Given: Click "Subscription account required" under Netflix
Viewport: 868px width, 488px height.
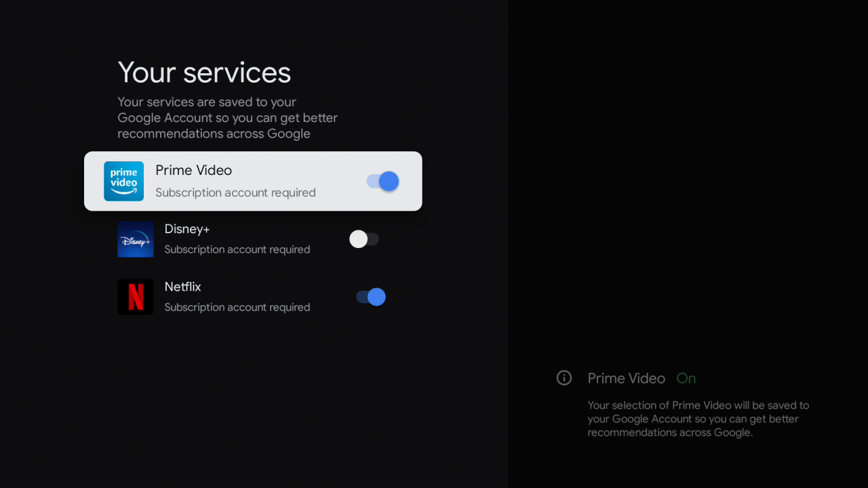Looking at the screenshot, I should [237, 307].
